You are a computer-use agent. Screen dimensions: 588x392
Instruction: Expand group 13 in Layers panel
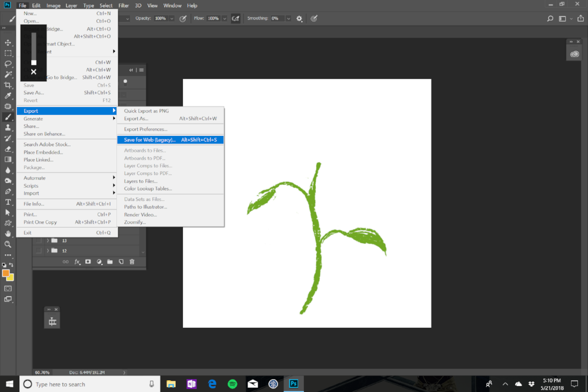48,240
